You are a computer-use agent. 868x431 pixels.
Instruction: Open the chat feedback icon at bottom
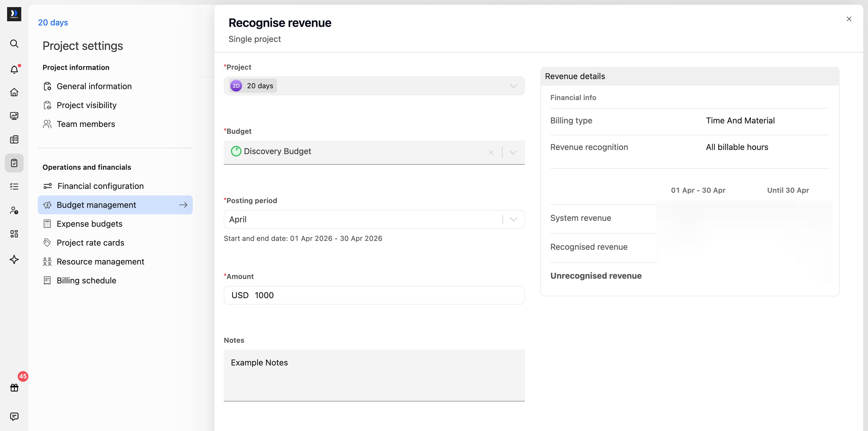14,417
